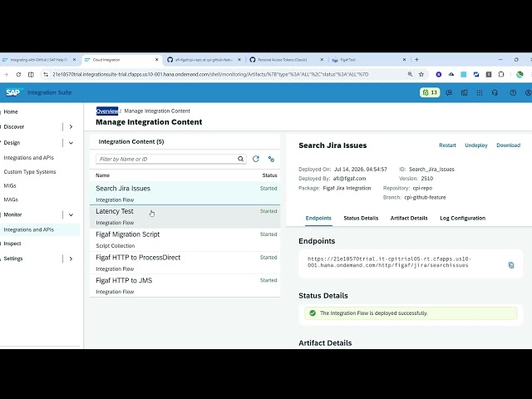The height and width of the screenshot is (399, 532).
Task: Open MAGs in side navigation
Action: pyautogui.click(x=11, y=199)
